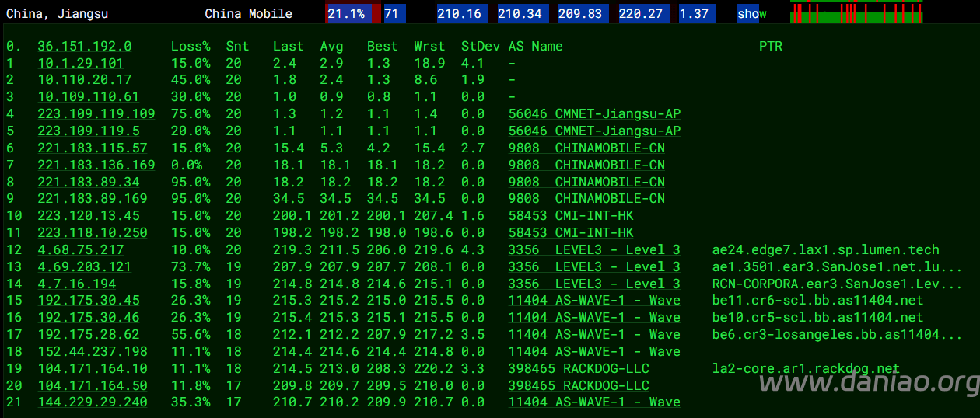Click the 'Wrst' column header
This screenshot has width=980, height=418.
pos(430,47)
